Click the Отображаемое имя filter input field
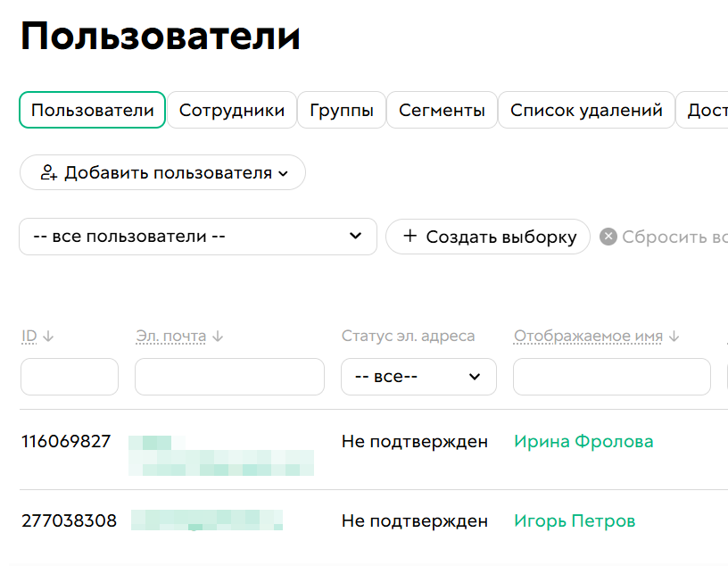The width and height of the screenshot is (728, 566). coord(611,377)
